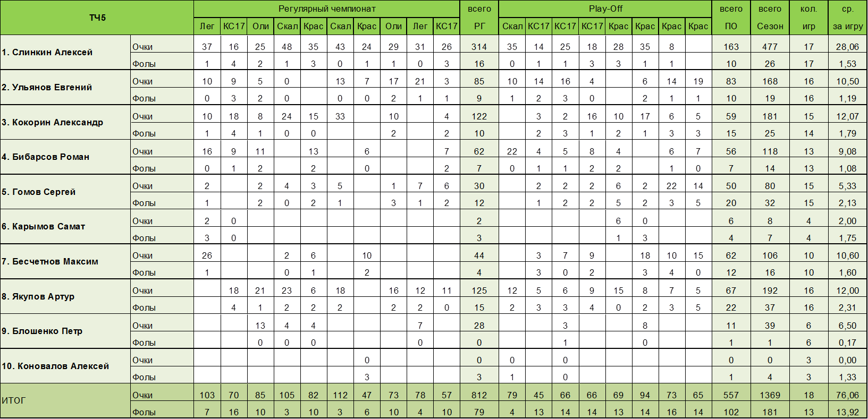Click the ИТОГ row label
868x419 pixels.
pyautogui.click(x=65, y=400)
